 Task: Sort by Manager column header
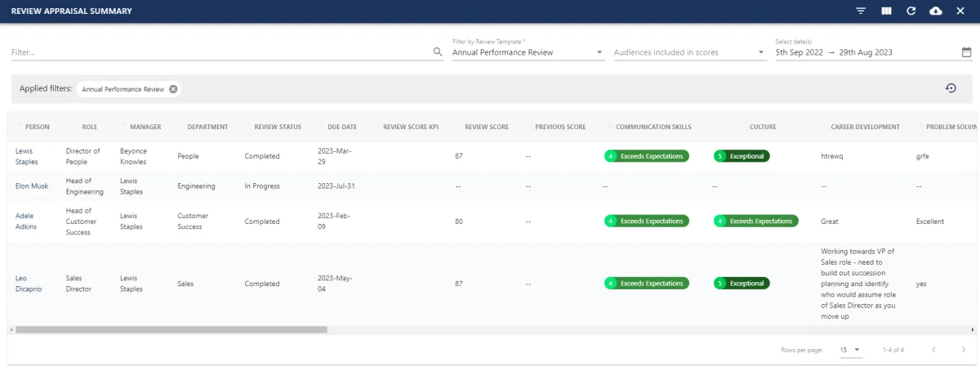(x=145, y=127)
